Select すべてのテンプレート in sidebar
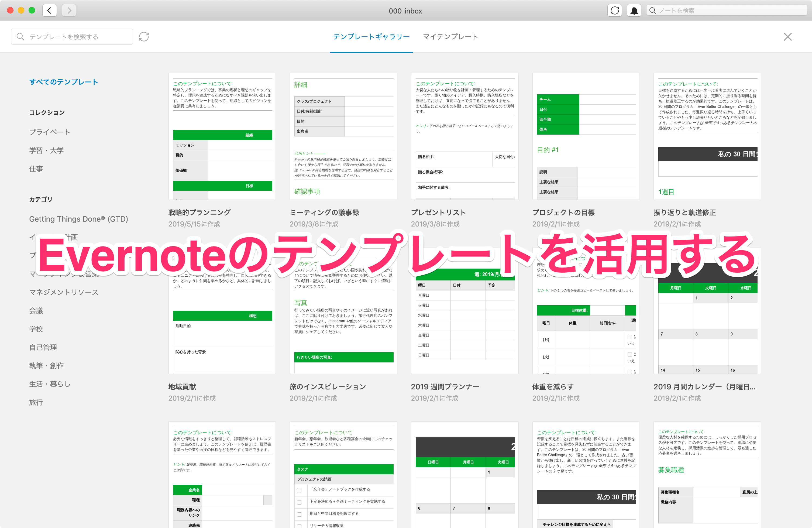 point(64,82)
